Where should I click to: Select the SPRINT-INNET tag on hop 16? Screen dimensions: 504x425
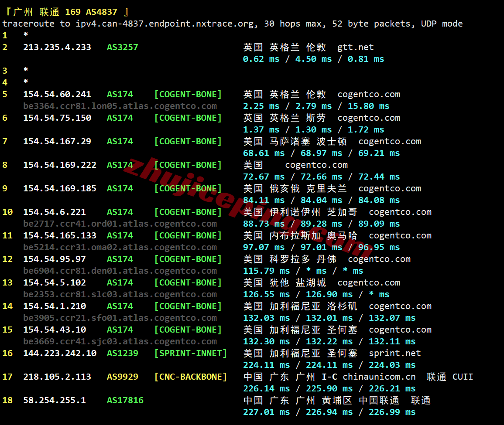(x=191, y=353)
